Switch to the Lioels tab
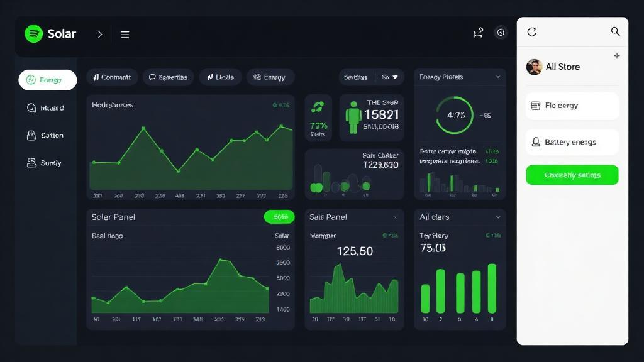Screen dimensions: 644x362 tap(220, 77)
